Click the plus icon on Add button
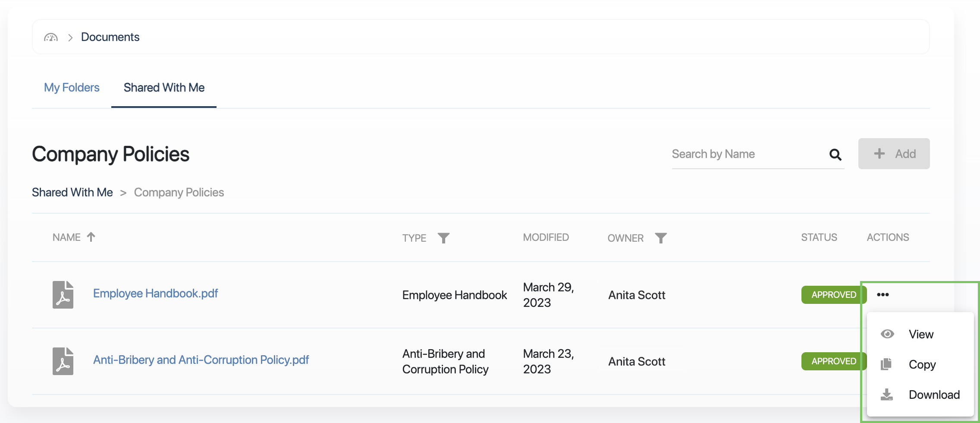980x423 pixels. pos(879,154)
